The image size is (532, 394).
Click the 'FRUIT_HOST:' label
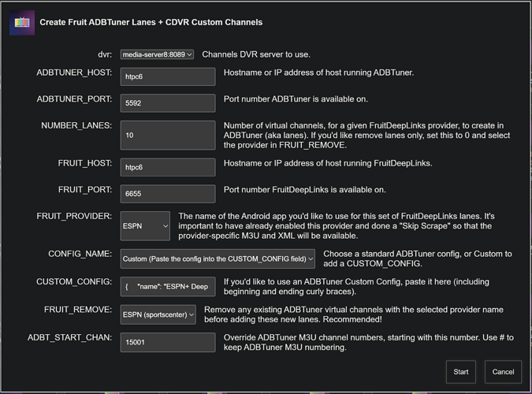coord(85,163)
